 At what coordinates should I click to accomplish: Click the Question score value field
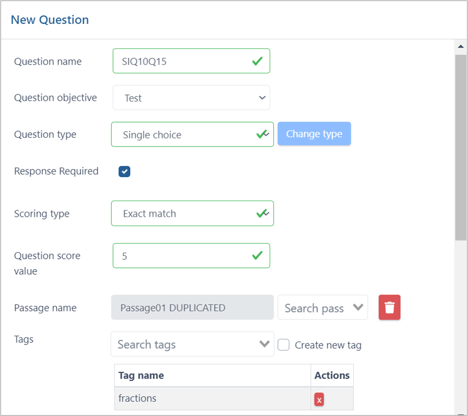tap(191, 256)
